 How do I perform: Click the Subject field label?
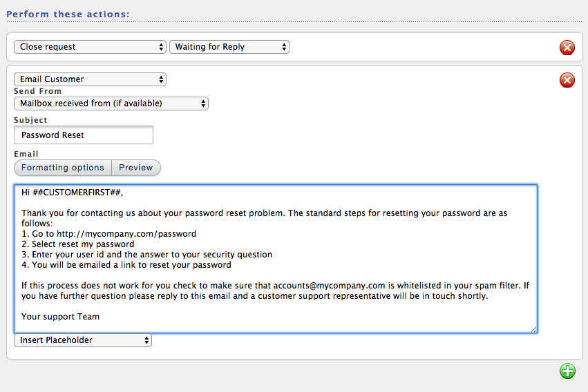pyautogui.click(x=30, y=120)
